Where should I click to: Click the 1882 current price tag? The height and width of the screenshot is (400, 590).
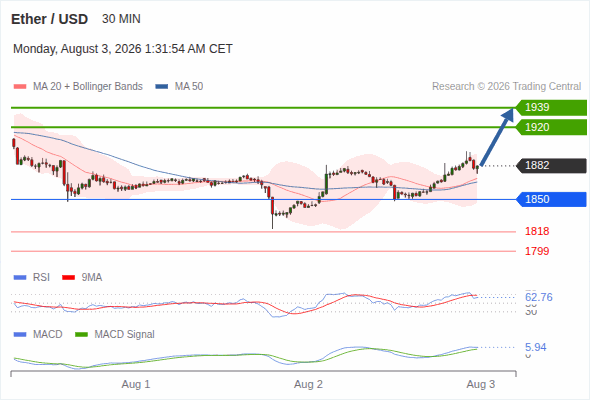(551, 165)
